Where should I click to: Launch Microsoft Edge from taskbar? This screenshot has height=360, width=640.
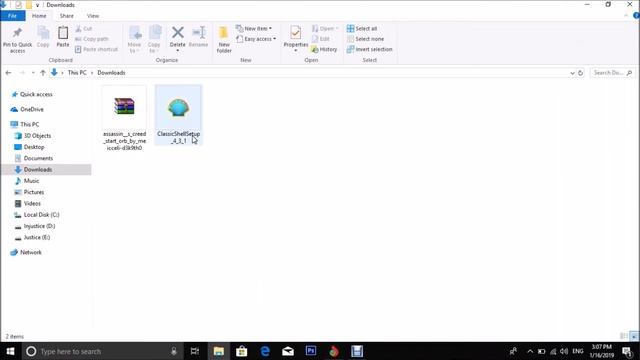265,351
